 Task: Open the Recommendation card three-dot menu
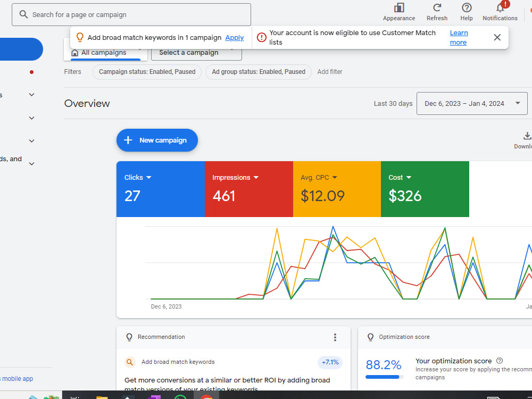tap(335, 337)
